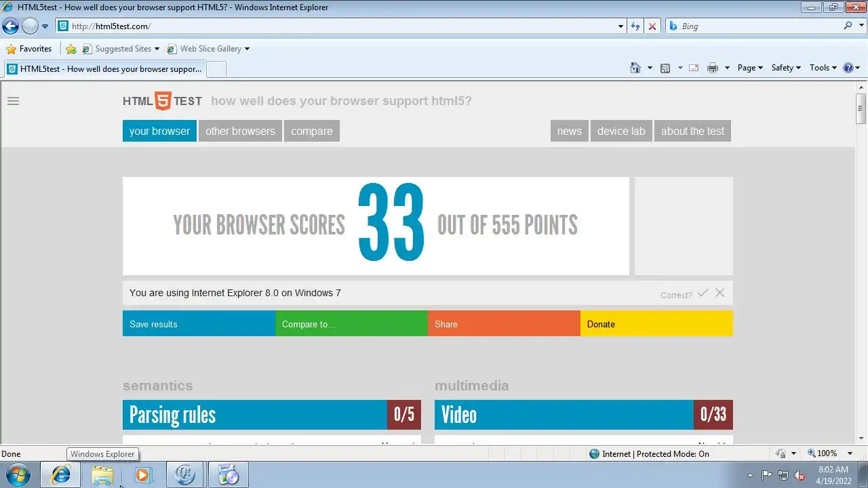Click the 'semantics' heading text

[158, 386]
